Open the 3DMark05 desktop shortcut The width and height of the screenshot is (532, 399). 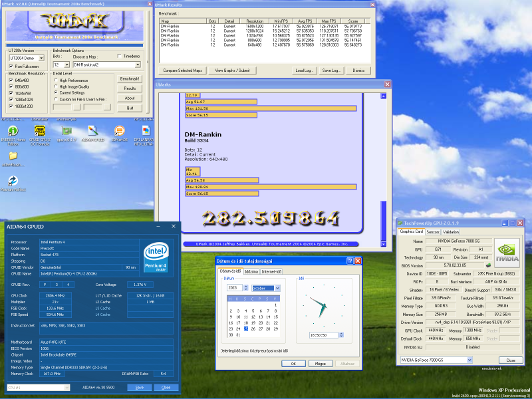120,131
